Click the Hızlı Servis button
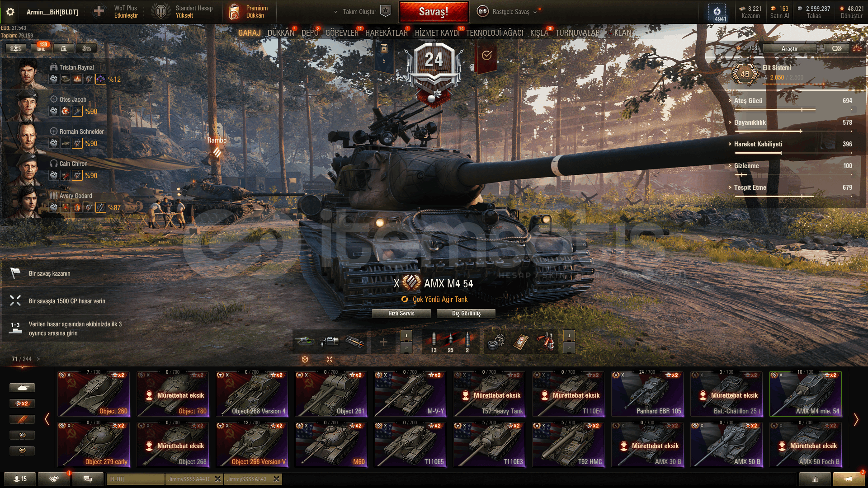Viewport: 868px width, 488px height. pos(401,313)
